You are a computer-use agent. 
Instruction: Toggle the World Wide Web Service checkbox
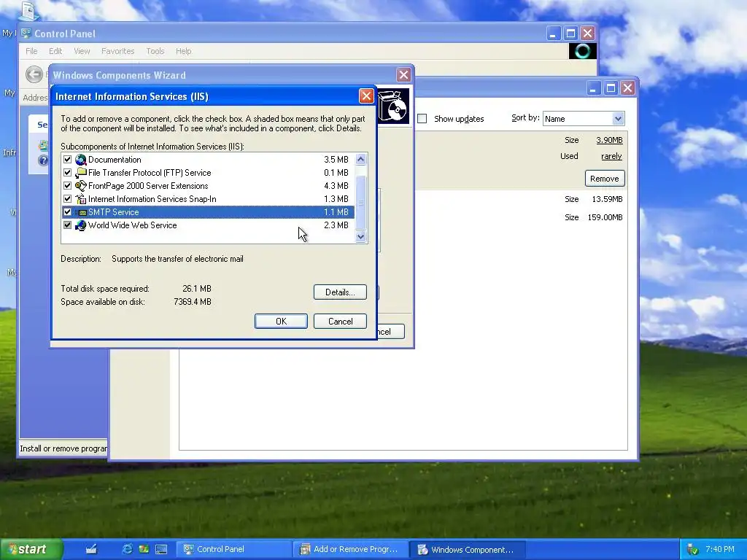pos(68,225)
